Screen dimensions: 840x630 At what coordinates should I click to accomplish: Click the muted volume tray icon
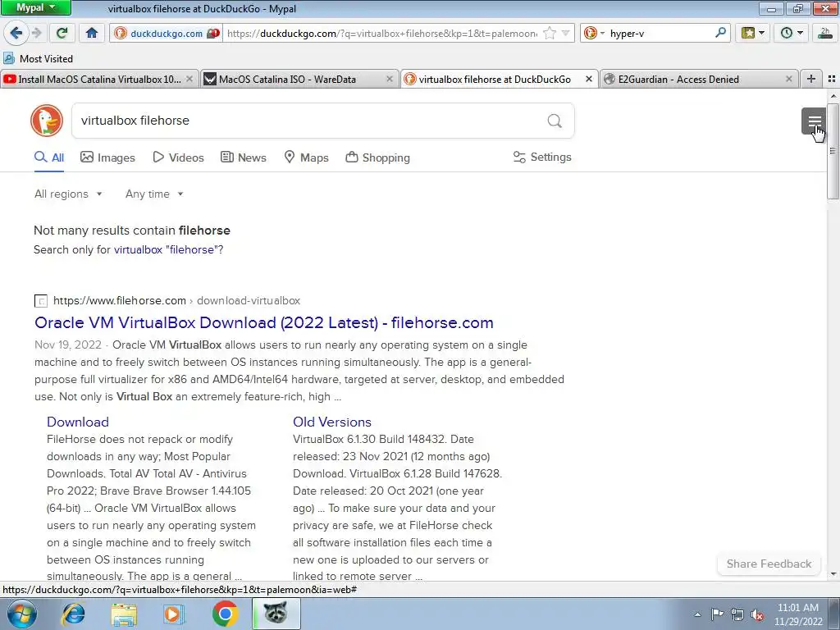tap(757, 614)
